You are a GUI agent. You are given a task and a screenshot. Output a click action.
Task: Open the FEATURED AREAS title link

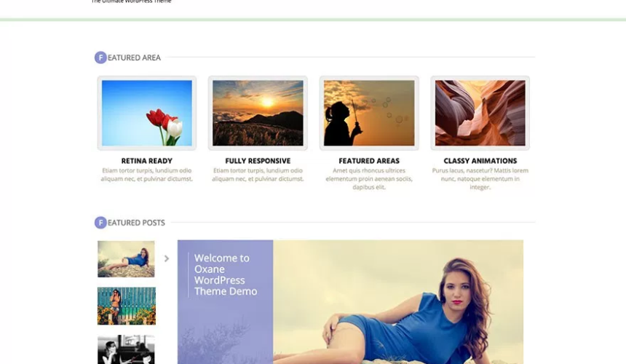coord(369,161)
